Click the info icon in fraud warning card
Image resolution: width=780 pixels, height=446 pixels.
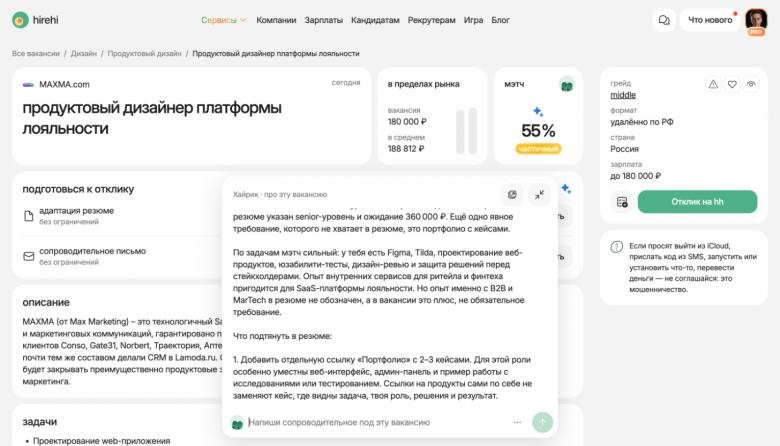tap(616, 247)
